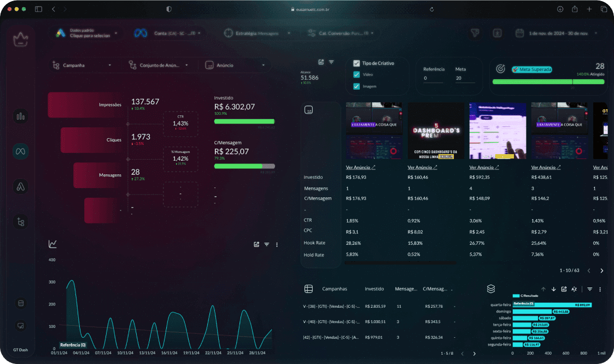
Task: Open the calendar date icon
Action: [x=519, y=33]
